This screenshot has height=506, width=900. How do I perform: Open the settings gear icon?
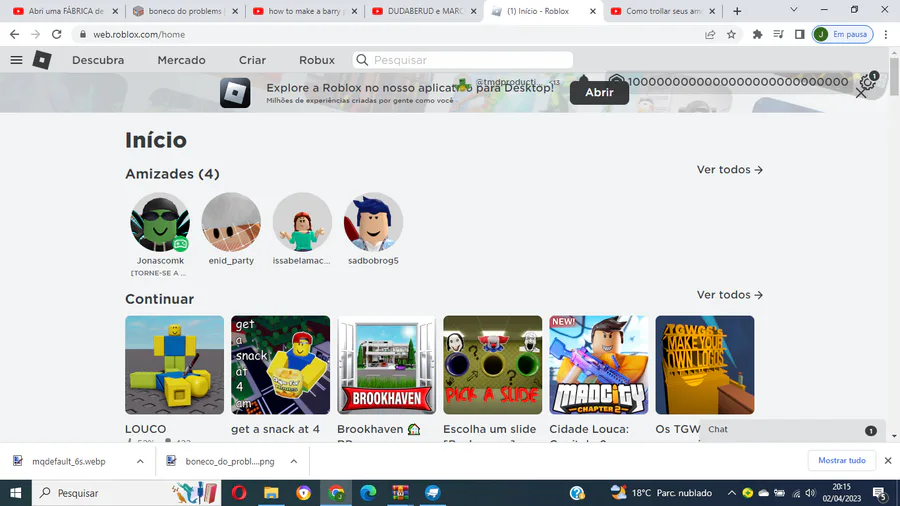(x=867, y=83)
